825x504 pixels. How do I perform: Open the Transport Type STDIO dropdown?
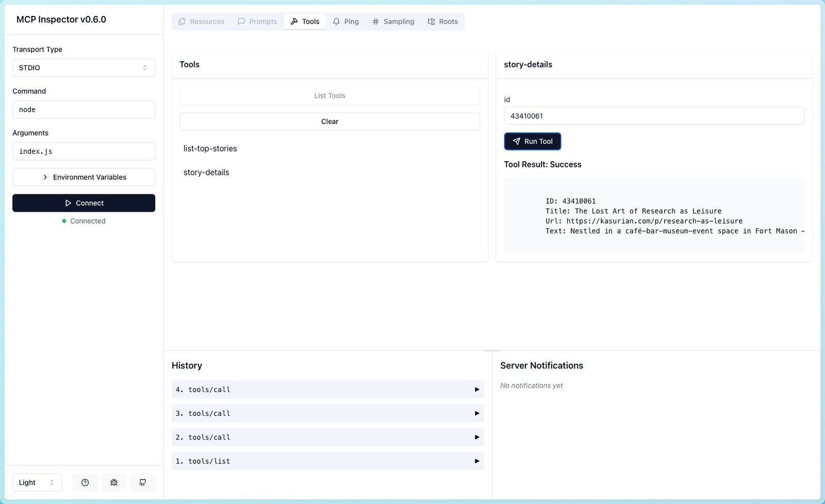tap(84, 68)
